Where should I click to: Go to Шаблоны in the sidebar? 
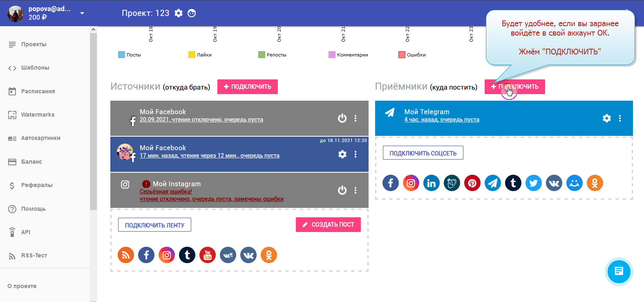(35, 68)
